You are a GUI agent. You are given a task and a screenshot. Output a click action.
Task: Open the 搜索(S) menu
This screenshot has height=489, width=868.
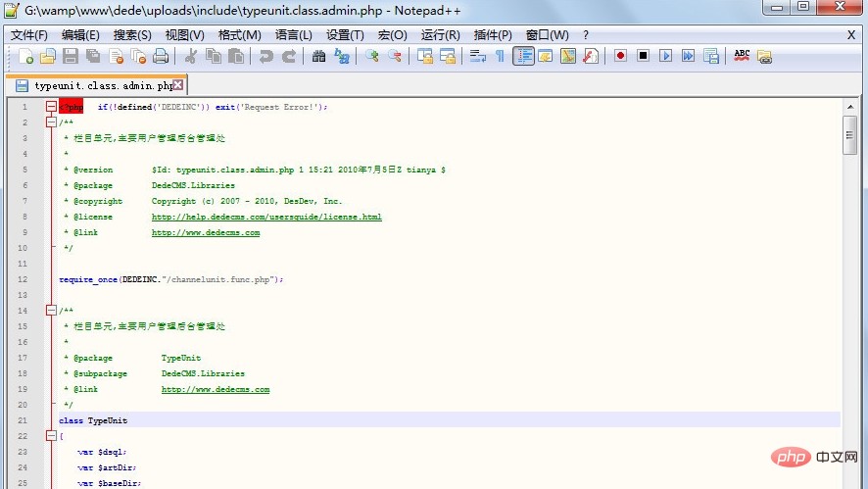click(x=132, y=34)
